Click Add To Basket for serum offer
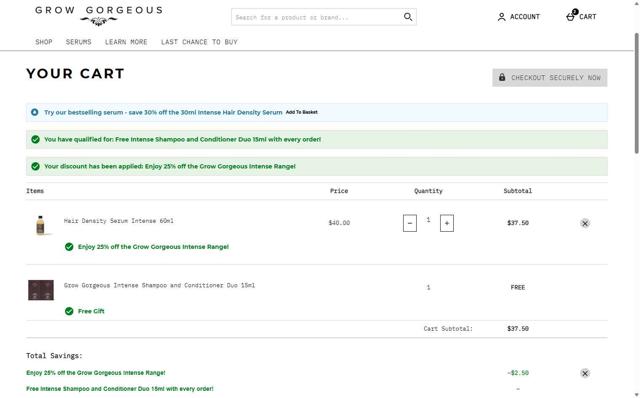 [x=302, y=112]
